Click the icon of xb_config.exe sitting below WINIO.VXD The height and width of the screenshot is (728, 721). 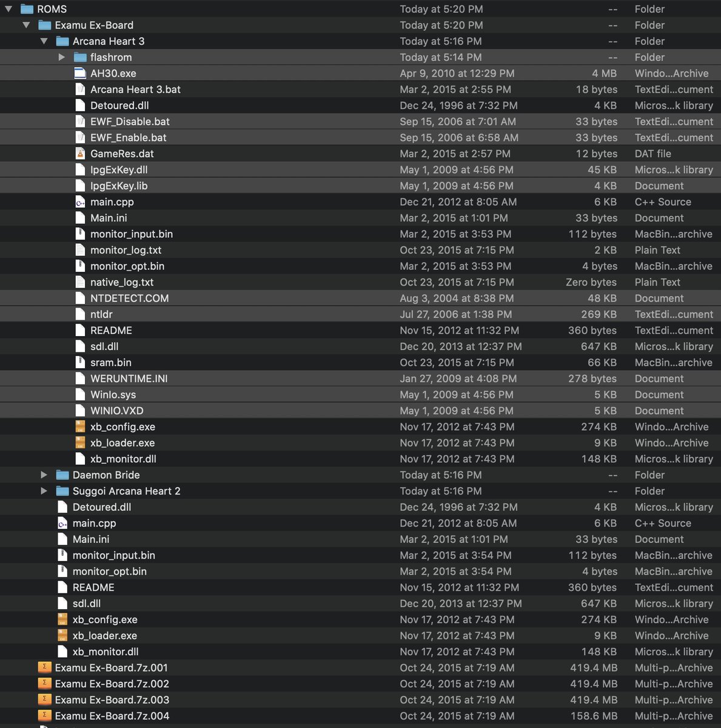[80, 426]
